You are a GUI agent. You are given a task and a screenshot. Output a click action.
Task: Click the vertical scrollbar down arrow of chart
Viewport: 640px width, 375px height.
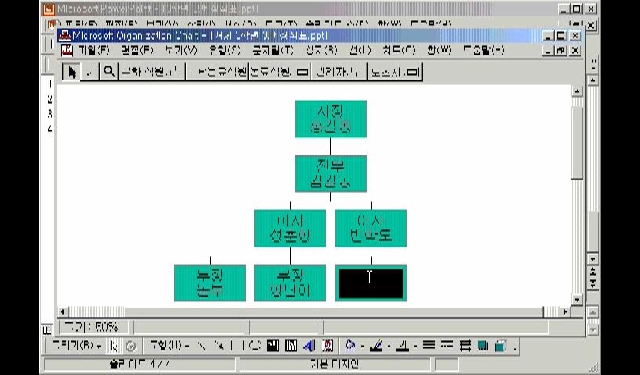[576, 300]
